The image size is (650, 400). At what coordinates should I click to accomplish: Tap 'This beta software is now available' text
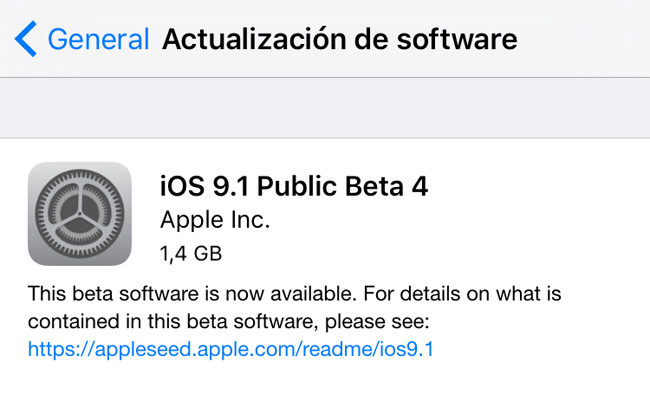point(192,294)
